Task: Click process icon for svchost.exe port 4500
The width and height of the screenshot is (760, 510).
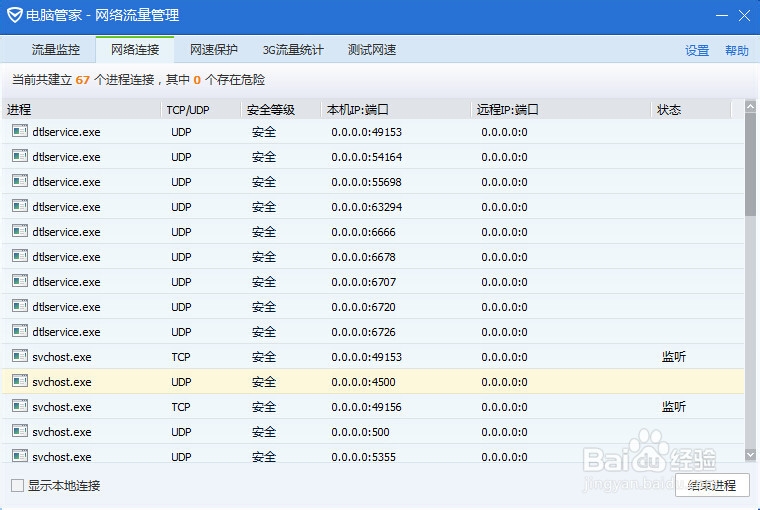Action: click(x=20, y=381)
